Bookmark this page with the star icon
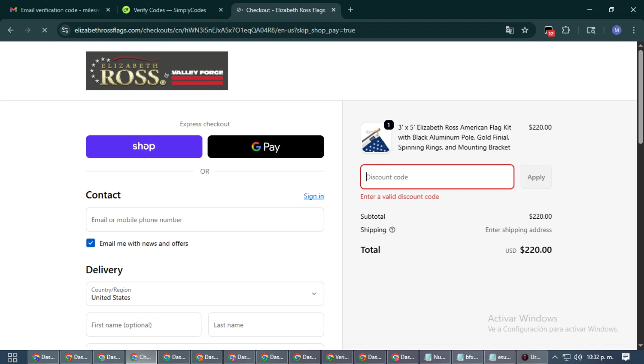The image size is (644, 364). 525,30
